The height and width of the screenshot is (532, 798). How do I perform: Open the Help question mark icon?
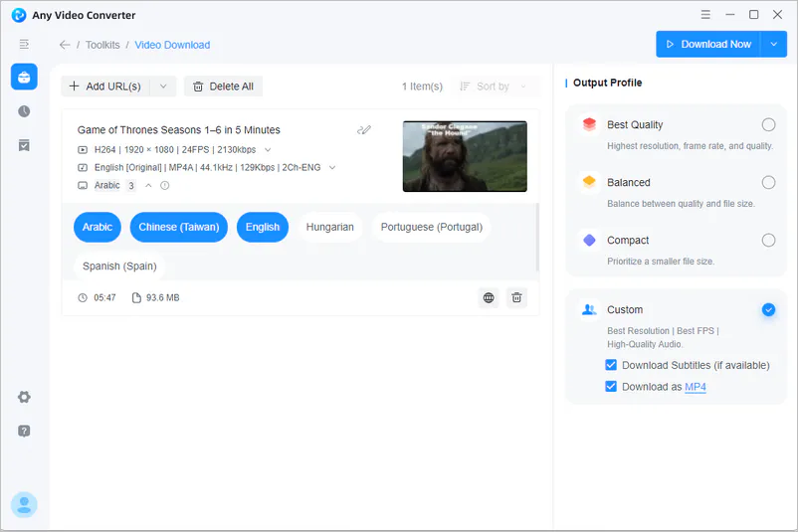pyautogui.click(x=24, y=431)
